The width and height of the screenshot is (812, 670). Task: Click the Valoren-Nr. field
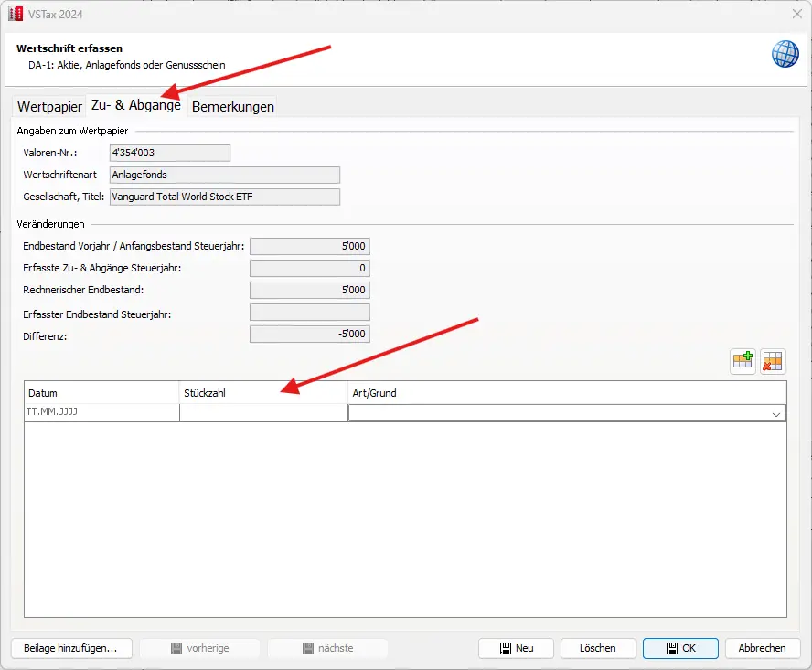169,153
